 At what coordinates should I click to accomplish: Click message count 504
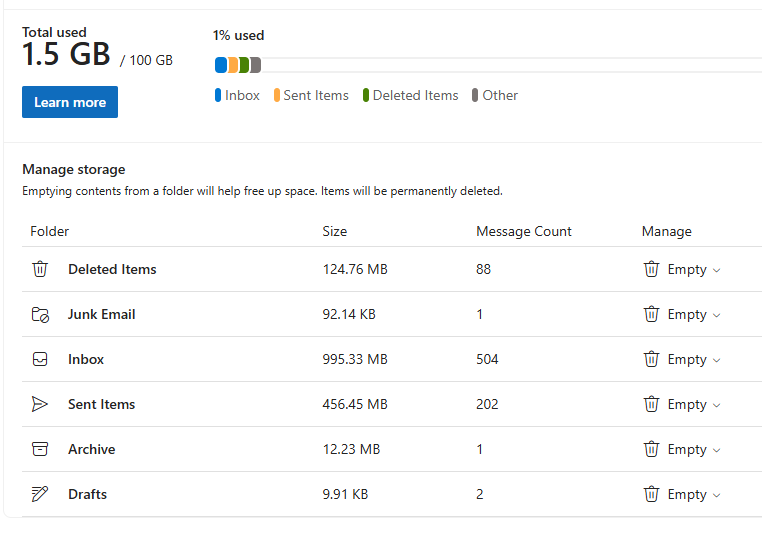(x=487, y=359)
